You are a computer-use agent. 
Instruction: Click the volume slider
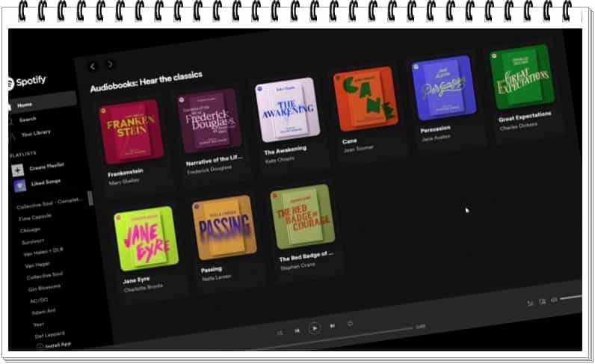tap(571, 297)
